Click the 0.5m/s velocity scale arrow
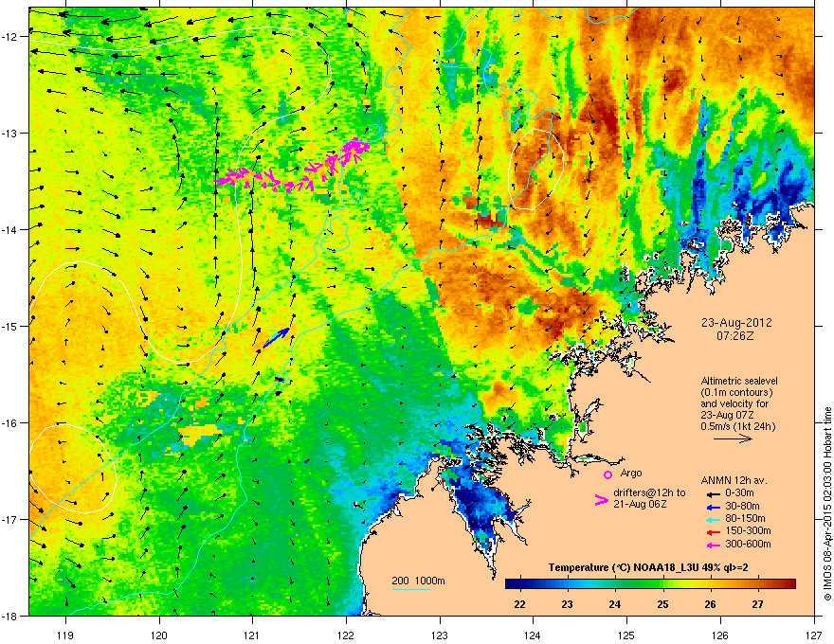 point(733,438)
